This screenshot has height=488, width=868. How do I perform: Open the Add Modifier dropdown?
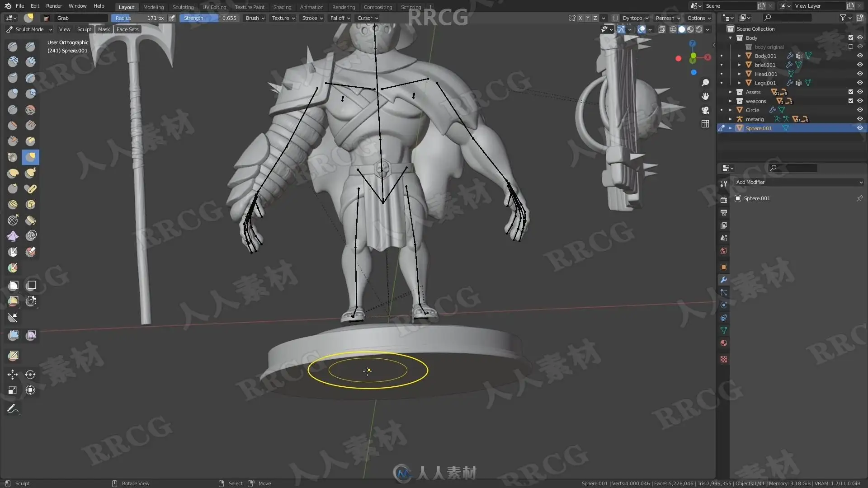click(799, 182)
